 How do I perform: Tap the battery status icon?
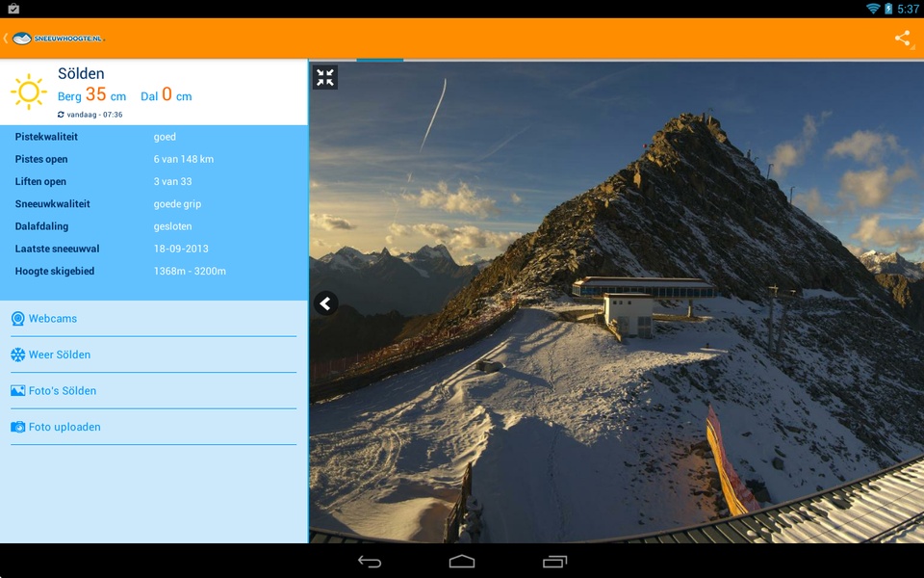click(x=888, y=9)
